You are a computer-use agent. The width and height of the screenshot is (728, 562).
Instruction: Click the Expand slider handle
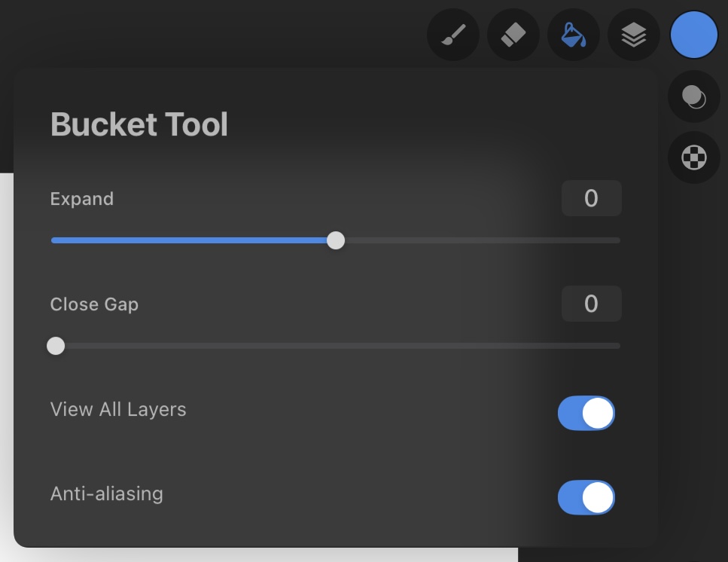336,240
